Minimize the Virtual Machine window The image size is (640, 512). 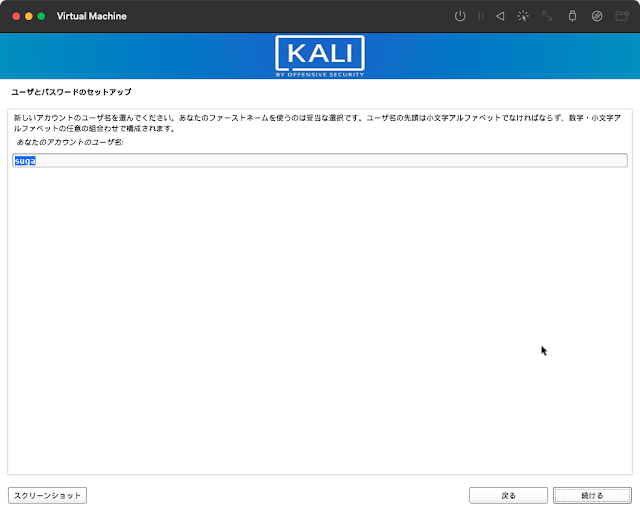click(x=29, y=16)
